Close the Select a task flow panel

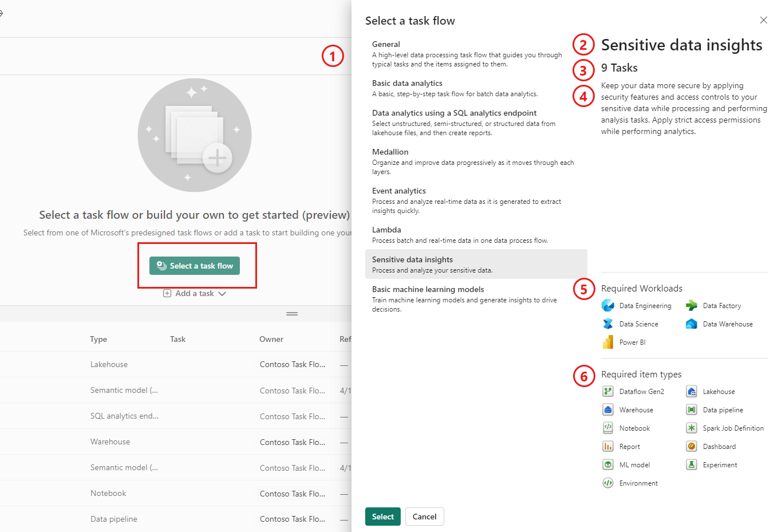point(764,20)
